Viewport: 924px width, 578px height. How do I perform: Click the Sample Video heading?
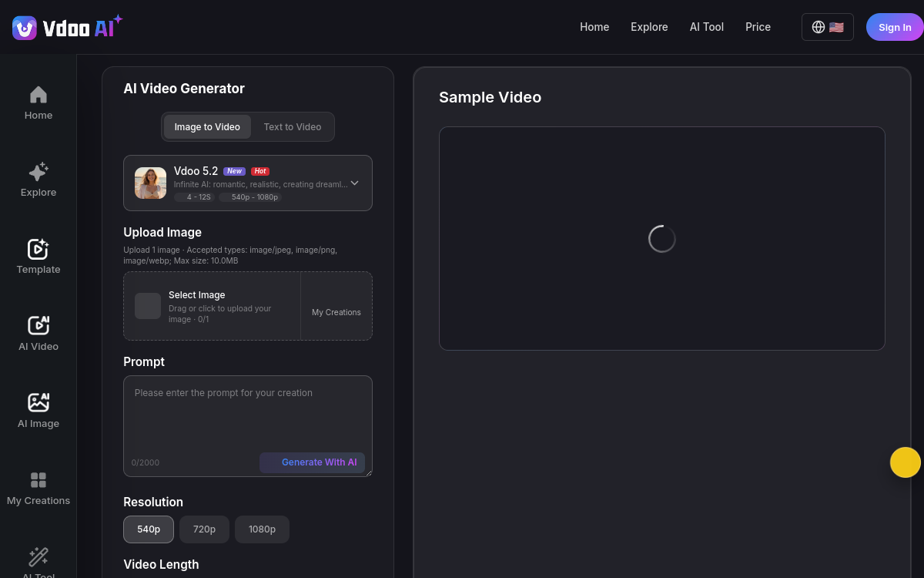pos(490,97)
